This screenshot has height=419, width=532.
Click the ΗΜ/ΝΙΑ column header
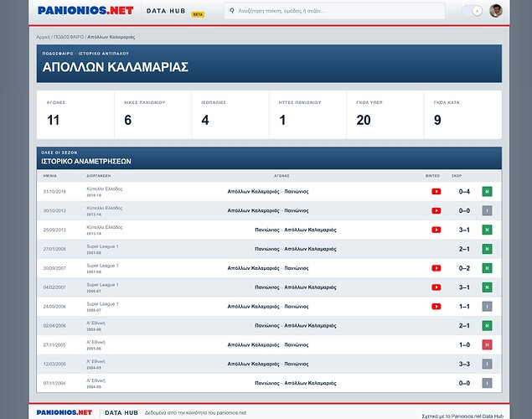tap(50, 176)
